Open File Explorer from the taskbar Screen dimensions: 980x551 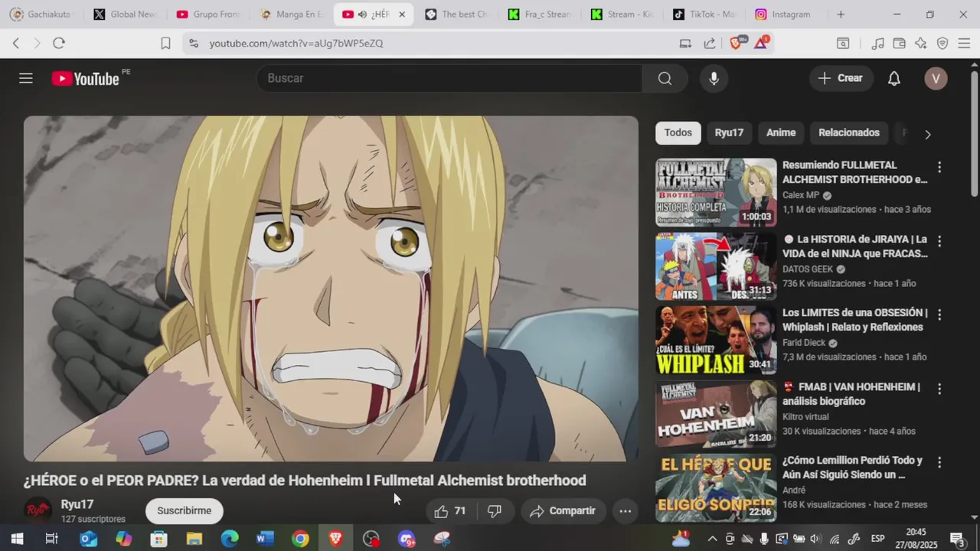(194, 539)
